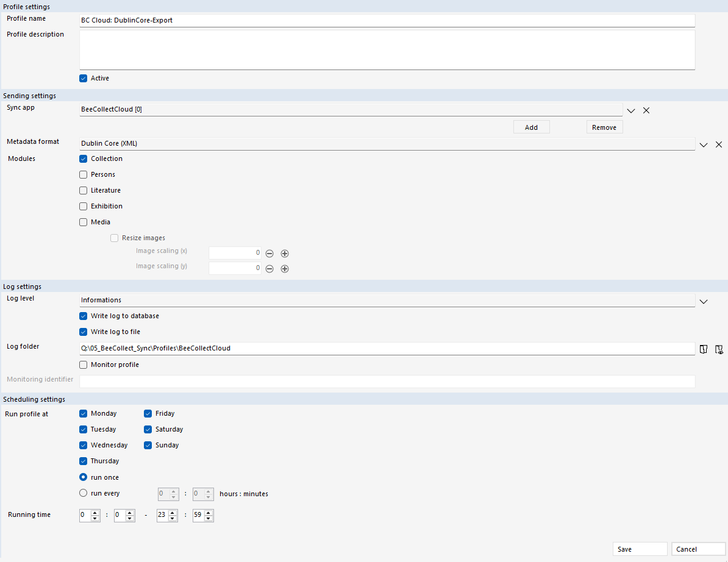This screenshot has width=728, height=562.
Task: Open the log folder view icon with the eye
Action: point(719,349)
